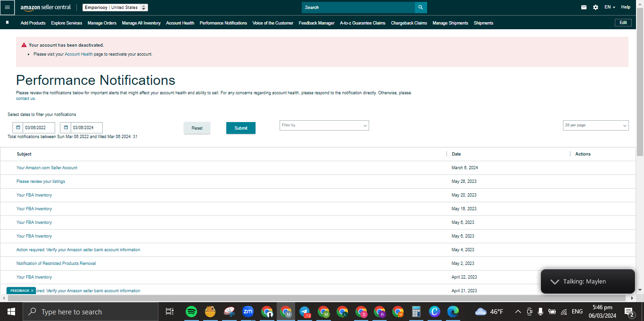Go to Add Products menu
This screenshot has height=321, width=644.
click(33, 23)
